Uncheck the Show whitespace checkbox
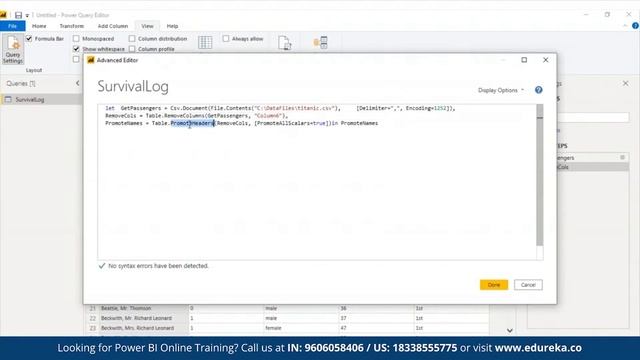 (x=76, y=49)
